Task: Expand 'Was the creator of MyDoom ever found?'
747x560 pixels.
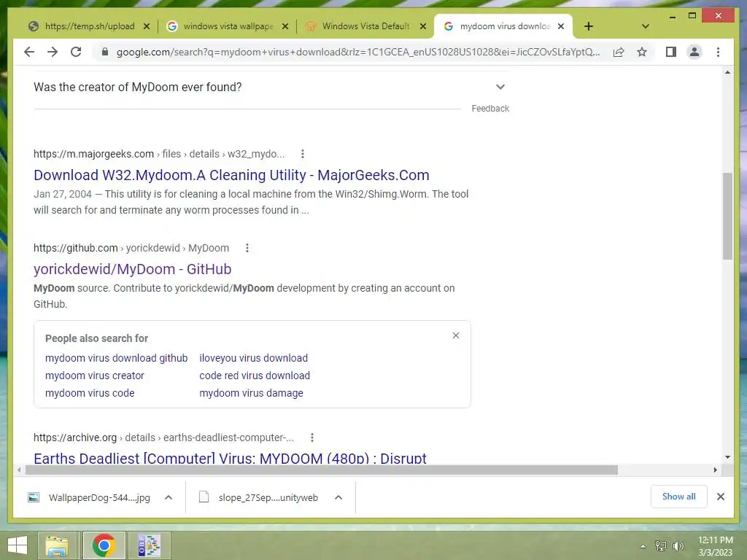Action: pyautogui.click(x=271, y=87)
